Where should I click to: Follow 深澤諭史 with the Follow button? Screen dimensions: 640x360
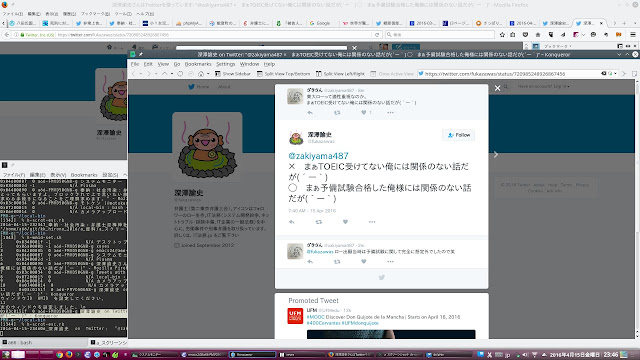(x=458, y=135)
